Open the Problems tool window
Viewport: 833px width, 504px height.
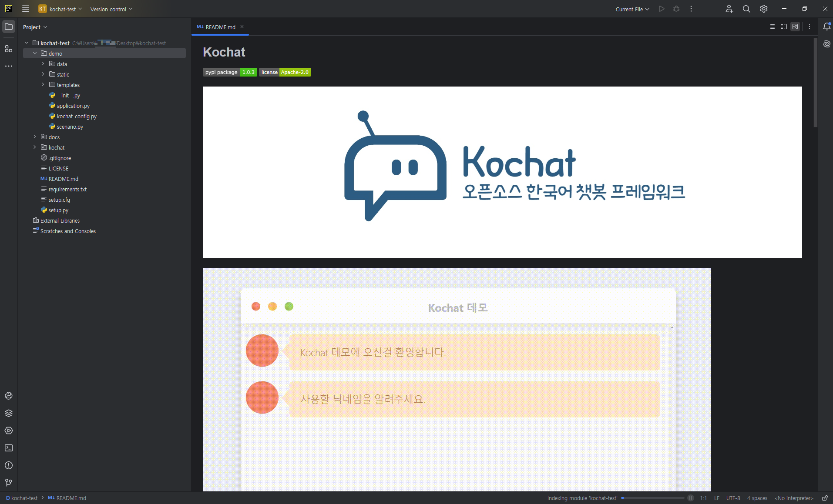tap(8, 465)
